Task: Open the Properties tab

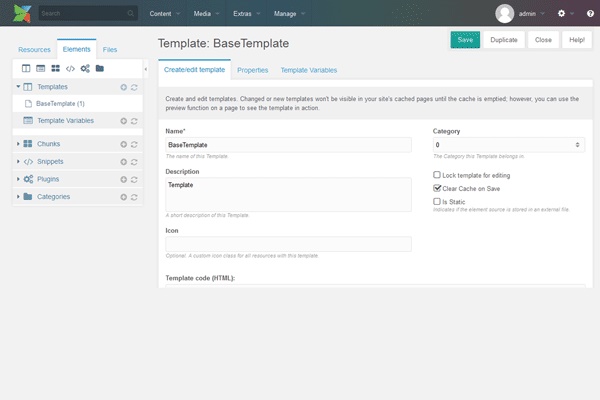Action: [x=253, y=70]
